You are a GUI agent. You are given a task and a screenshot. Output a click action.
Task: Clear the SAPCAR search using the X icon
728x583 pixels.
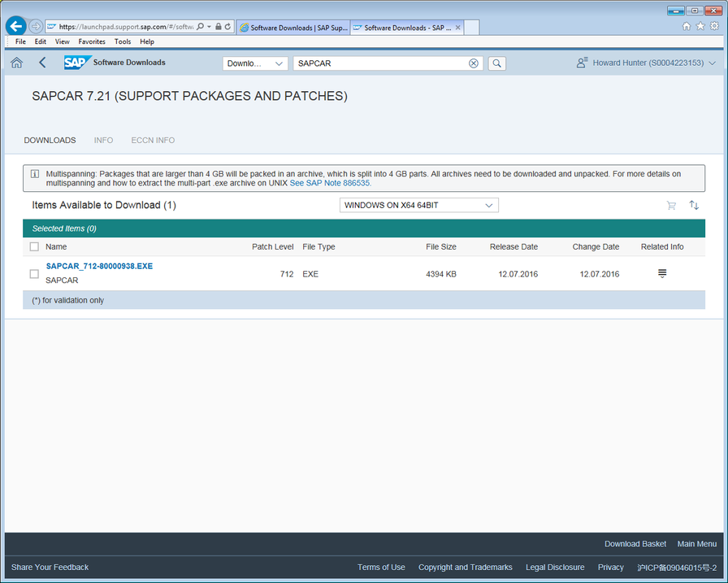tap(474, 63)
